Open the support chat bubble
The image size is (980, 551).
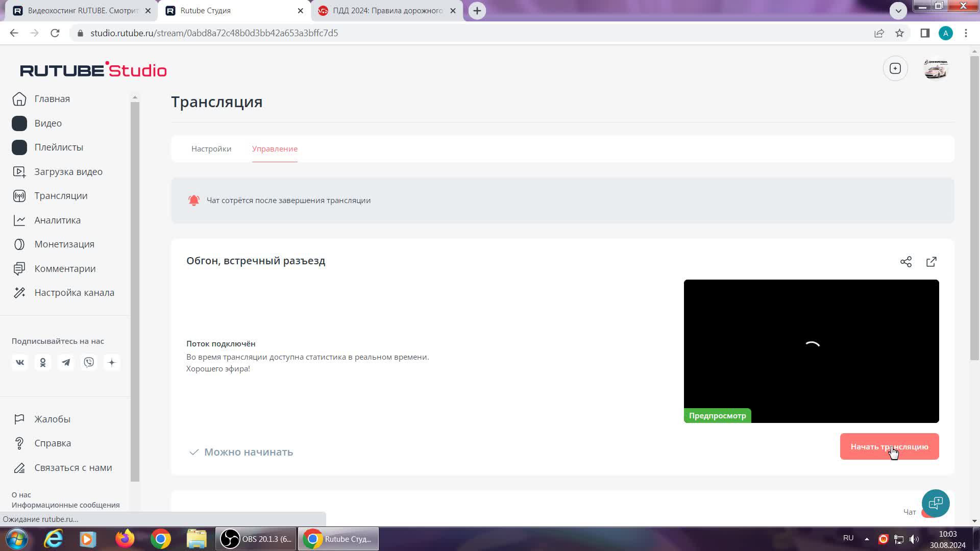(935, 504)
